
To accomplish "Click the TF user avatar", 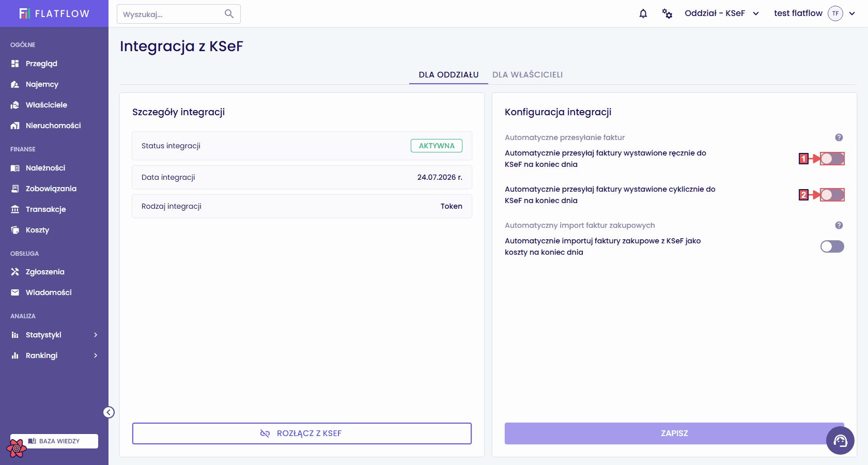I will point(835,13).
